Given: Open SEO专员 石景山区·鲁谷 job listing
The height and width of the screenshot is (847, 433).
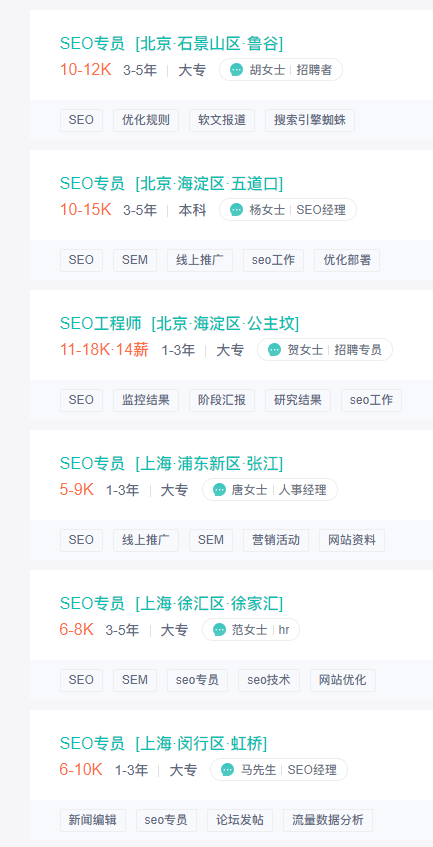Looking at the screenshot, I should point(171,43).
